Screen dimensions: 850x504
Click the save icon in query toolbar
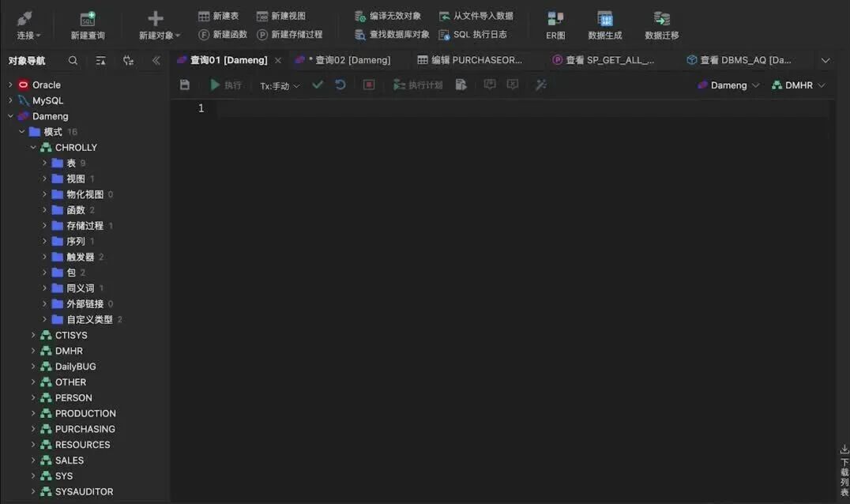click(x=185, y=85)
